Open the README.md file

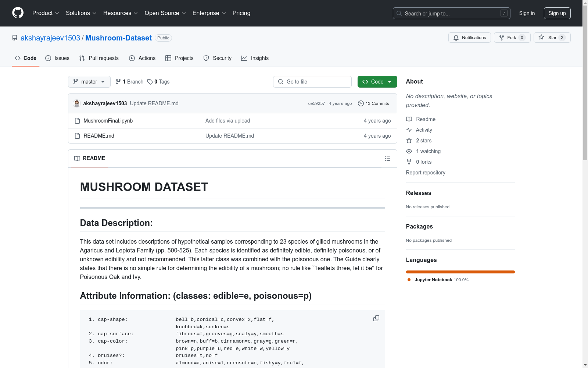click(x=99, y=136)
